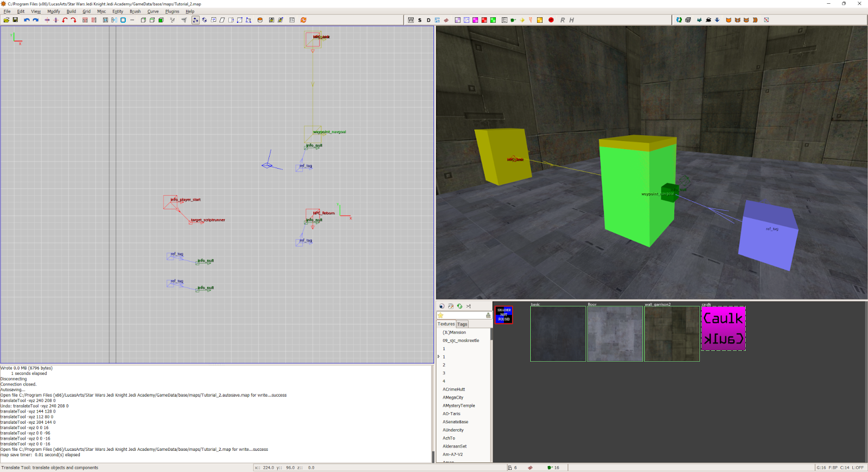
Task: Select the AMegaCity texture folder
Action: click(453, 398)
